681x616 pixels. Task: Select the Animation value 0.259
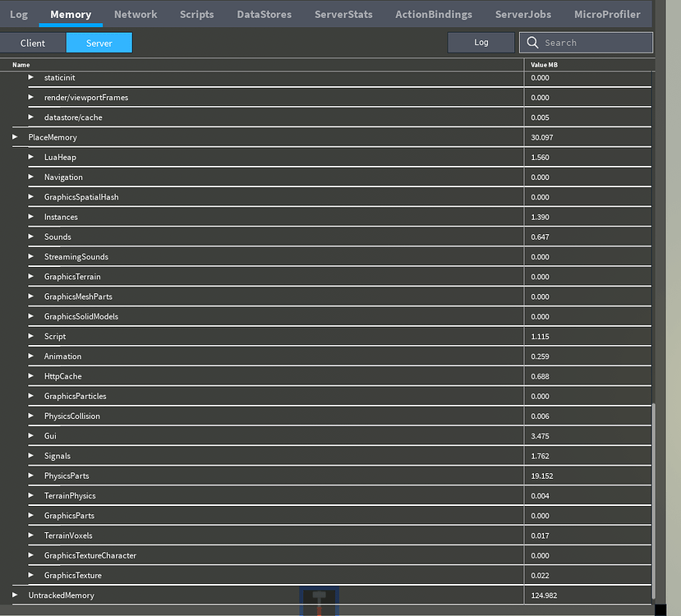point(540,356)
